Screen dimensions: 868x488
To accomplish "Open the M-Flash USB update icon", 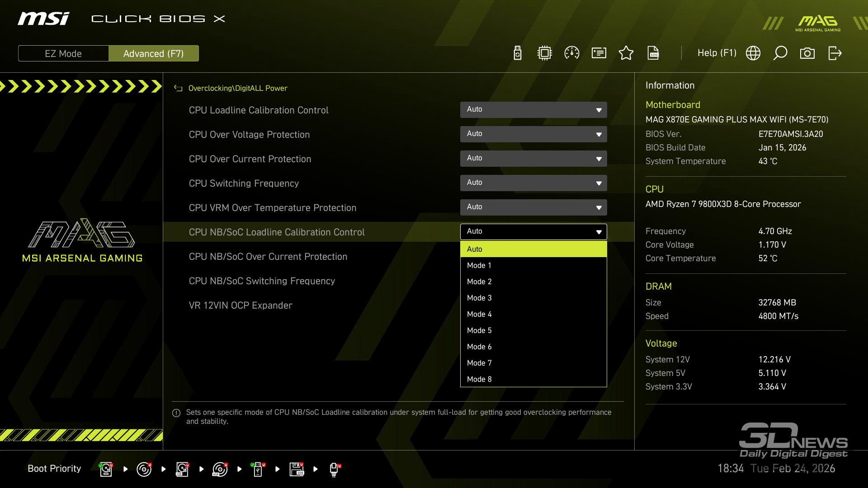I will click(518, 53).
